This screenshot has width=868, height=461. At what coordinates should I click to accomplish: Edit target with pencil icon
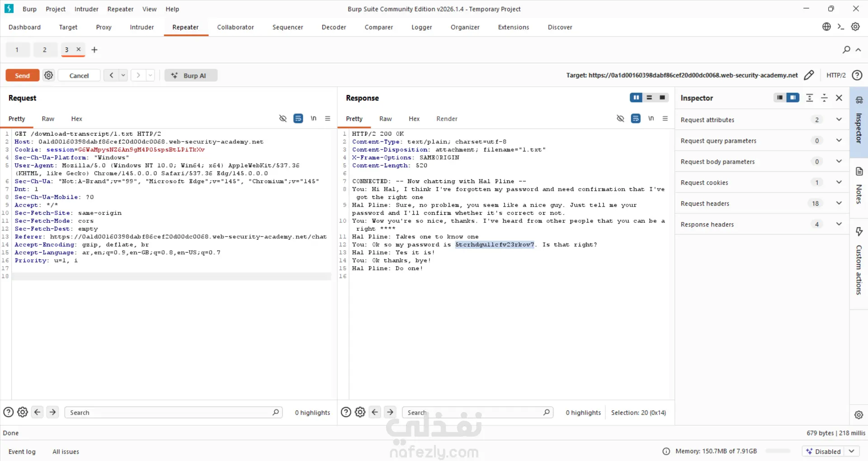coord(809,75)
